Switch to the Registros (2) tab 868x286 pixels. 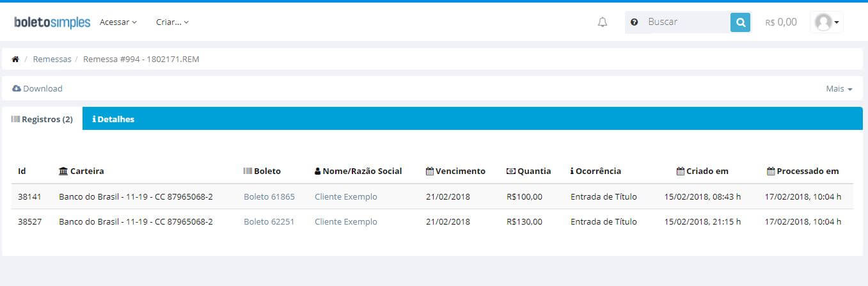(x=42, y=119)
